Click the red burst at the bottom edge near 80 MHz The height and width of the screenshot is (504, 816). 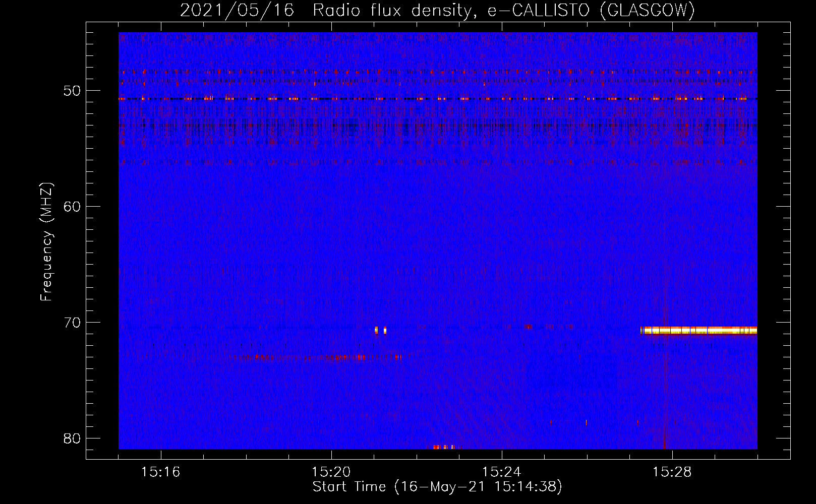[x=444, y=447]
